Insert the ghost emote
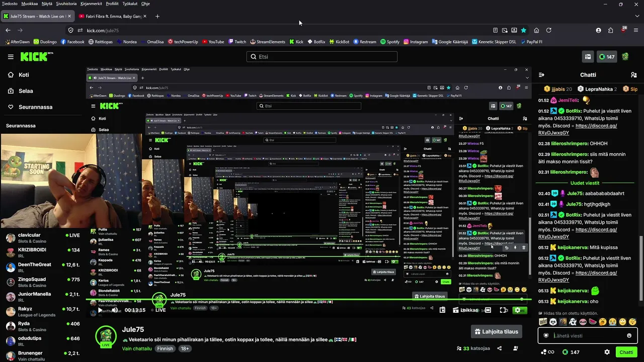This screenshot has height=362, width=644. pos(573,322)
